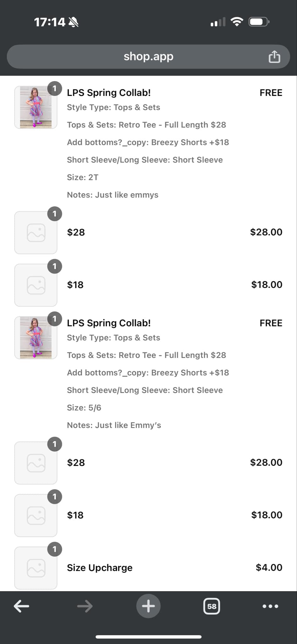Open the first LPS Spring Collab! title

pyautogui.click(x=109, y=93)
